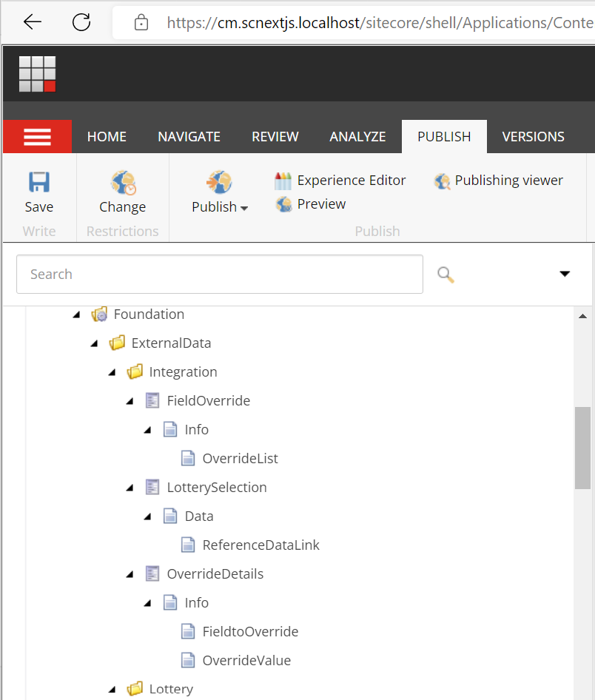Image resolution: width=595 pixels, height=700 pixels.
Task: Switch to the HOME ribbon tab
Action: 107,137
